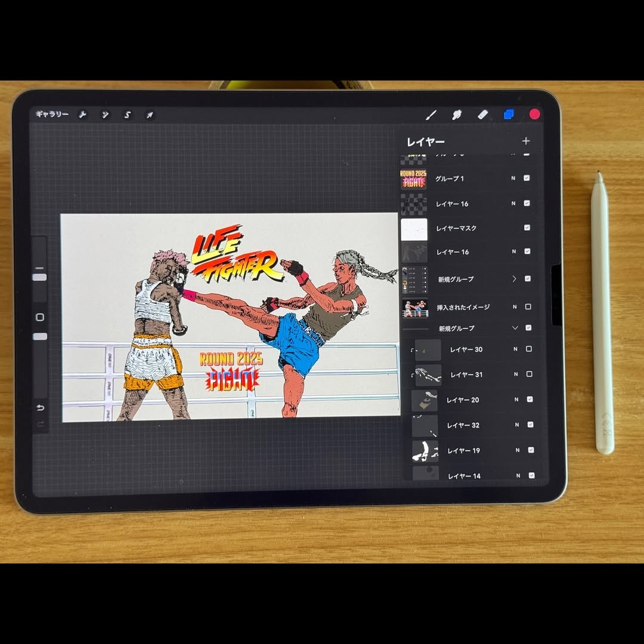This screenshot has height=644, width=644.
Task: Open the Actions wrench menu
Action: (x=82, y=114)
